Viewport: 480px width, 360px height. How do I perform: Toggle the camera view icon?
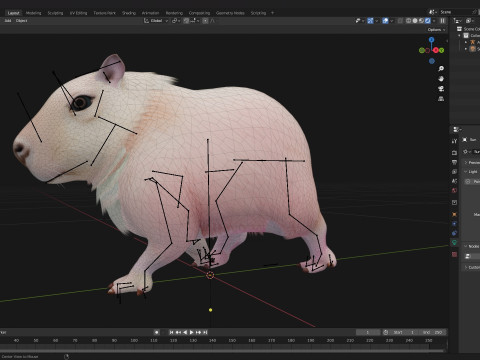(x=441, y=89)
